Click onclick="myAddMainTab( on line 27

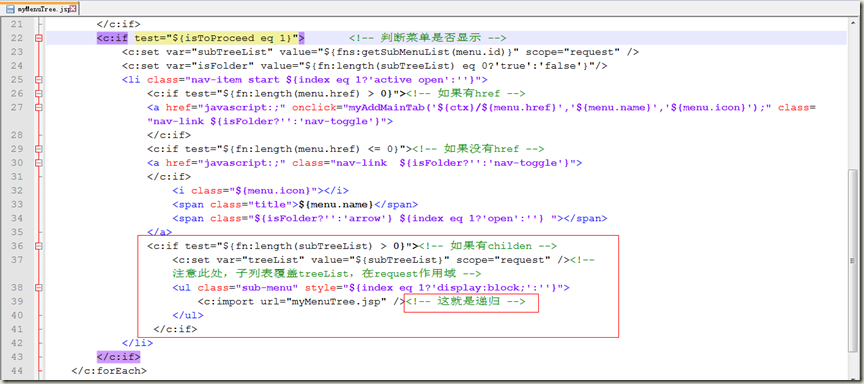click(x=361, y=107)
